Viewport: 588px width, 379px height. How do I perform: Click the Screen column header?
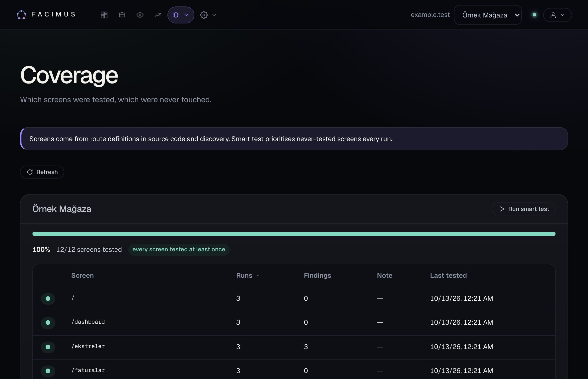(82, 276)
